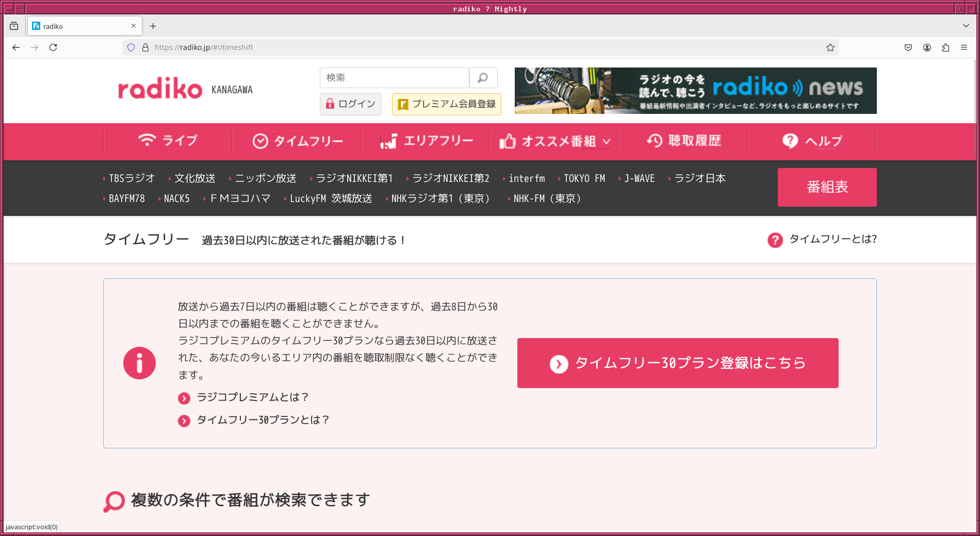Click the タイムフリー clock icon

click(260, 140)
